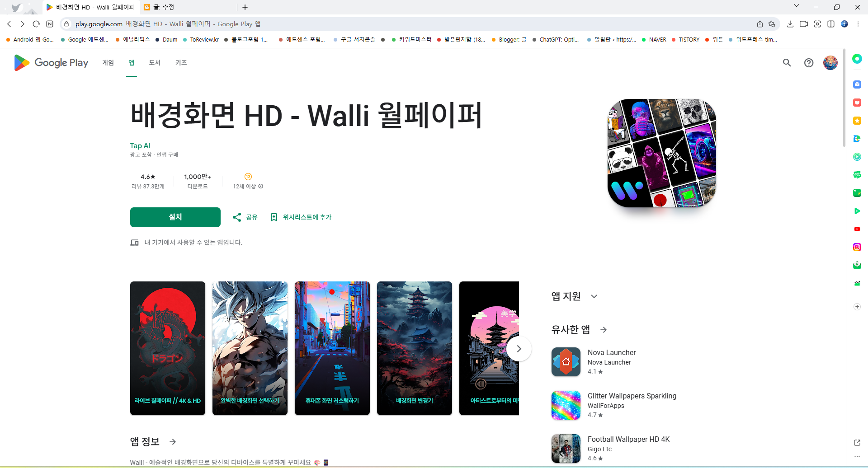Image resolution: width=868 pixels, height=468 pixels.
Task: Open the 배경화면 변경기 screenshot
Action: 415,348
